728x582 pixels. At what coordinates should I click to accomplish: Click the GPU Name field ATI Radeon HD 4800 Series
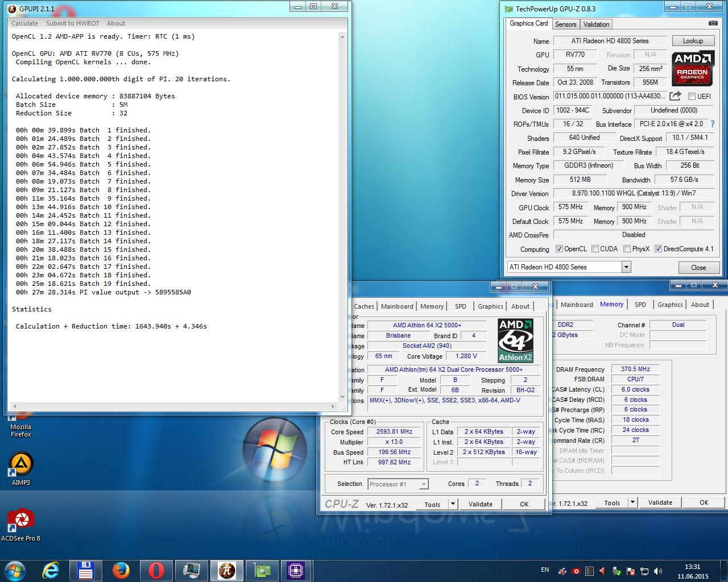click(x=610, y=41)
